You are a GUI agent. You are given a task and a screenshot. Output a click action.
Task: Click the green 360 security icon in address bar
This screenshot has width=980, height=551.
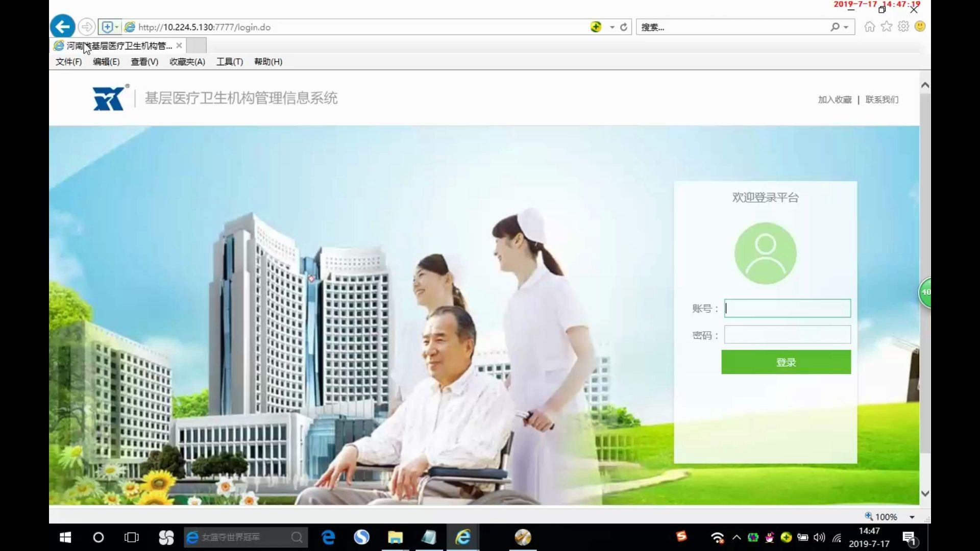coord(596,27)
